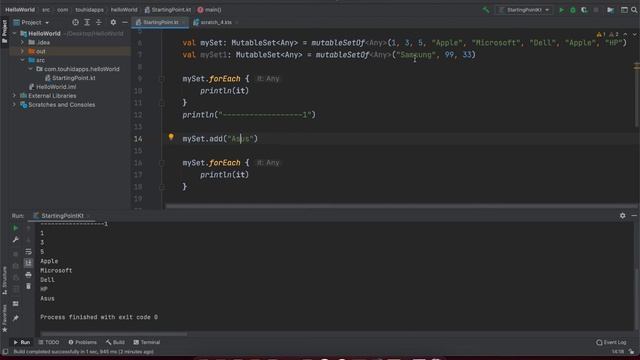
Task: Fold the first forEach block on line 9
Action: click(162, 79)
